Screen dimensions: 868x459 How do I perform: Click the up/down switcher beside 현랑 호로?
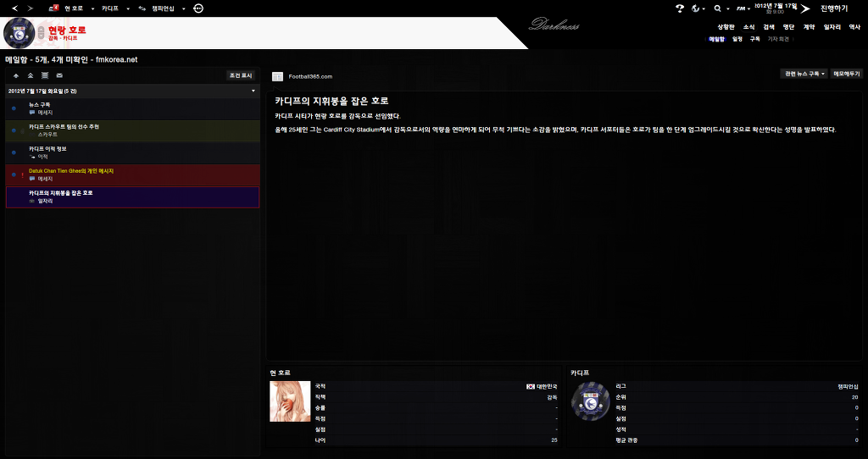[x=41, y=33]
